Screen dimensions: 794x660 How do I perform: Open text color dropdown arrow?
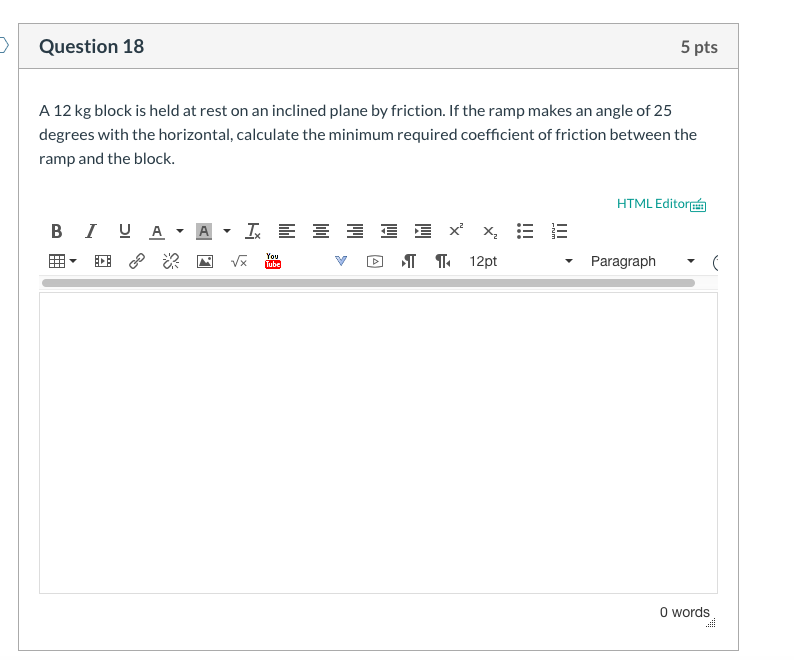click(180, 231)
